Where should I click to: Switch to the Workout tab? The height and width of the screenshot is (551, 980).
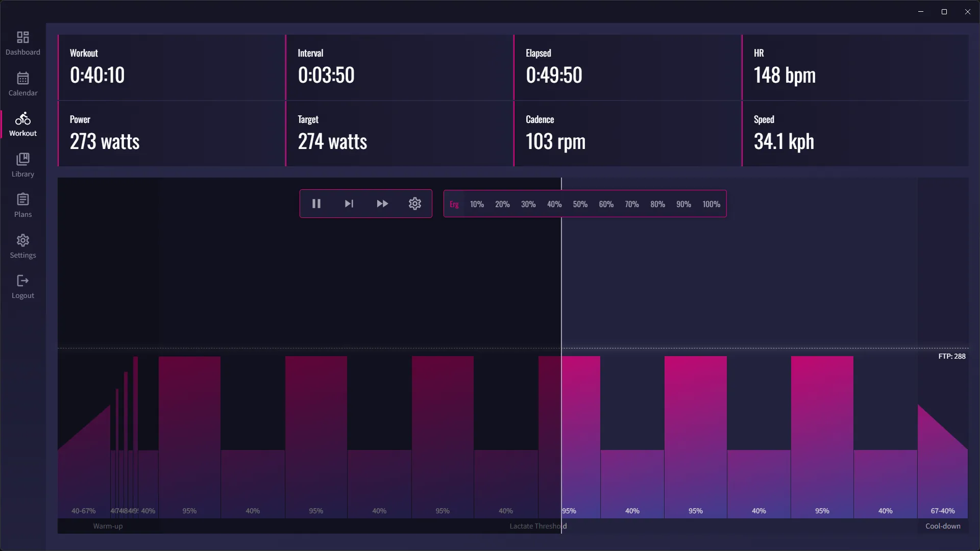(23, 124)
